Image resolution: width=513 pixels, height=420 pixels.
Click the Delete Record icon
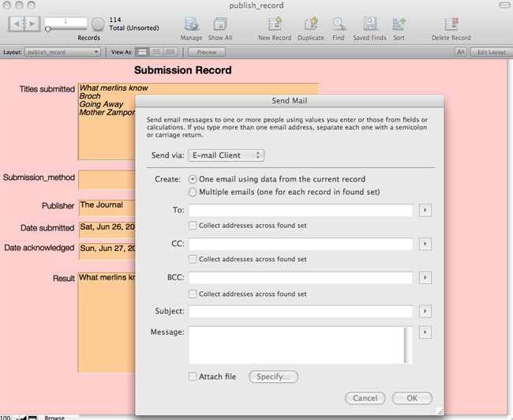coord(451,24)
